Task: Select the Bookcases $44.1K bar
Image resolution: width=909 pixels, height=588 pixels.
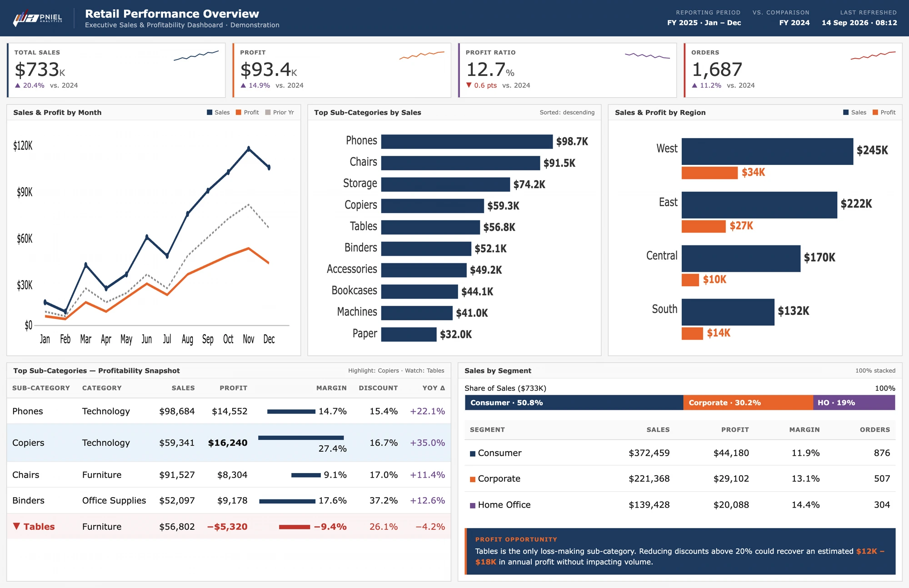Action: pos(420,291)
